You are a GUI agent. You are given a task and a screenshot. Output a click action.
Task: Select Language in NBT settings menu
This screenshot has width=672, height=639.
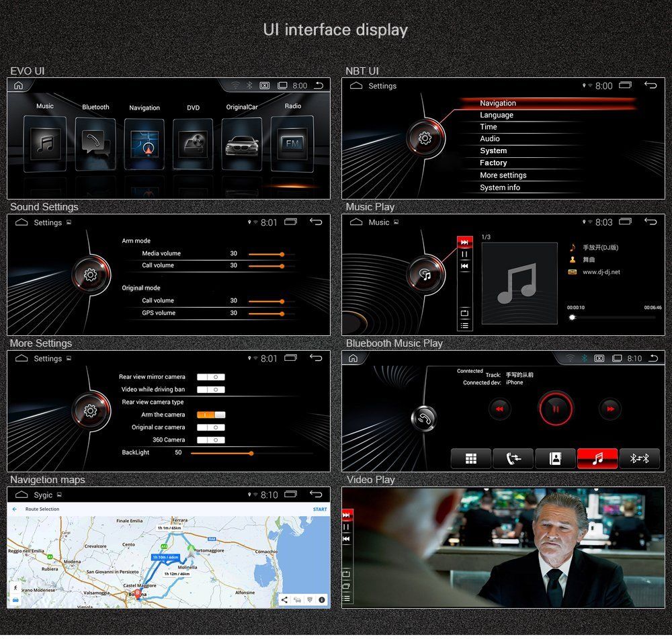point(497,115)
